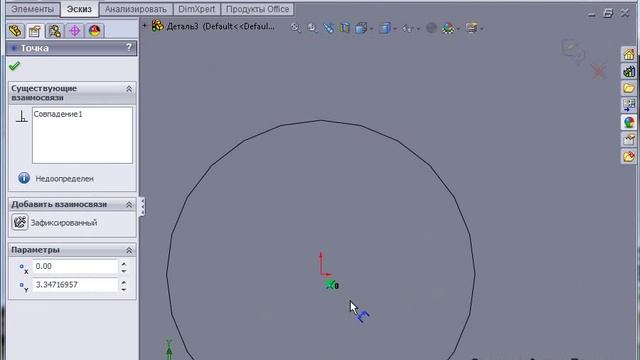Viewport: 640px width, 360px height.
Task: Open the Custom Properties task pane icon
Action: click(629, 139)
